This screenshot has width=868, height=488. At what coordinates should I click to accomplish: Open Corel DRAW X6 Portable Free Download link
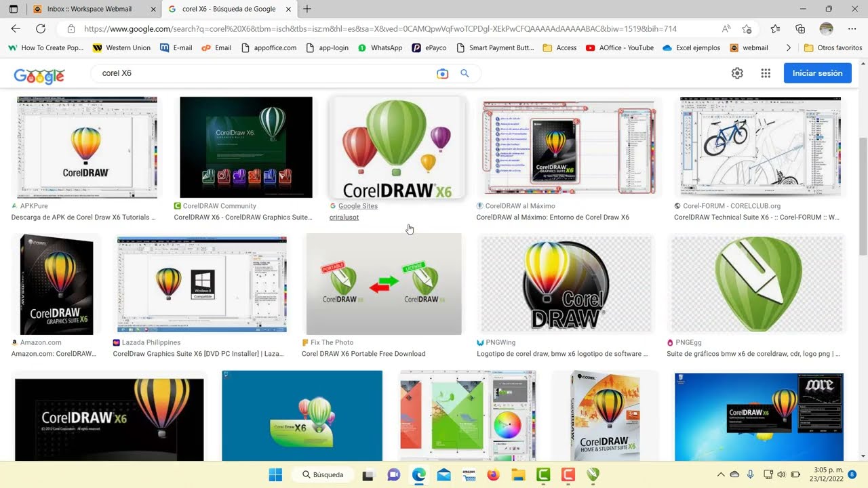pos(363,353)
